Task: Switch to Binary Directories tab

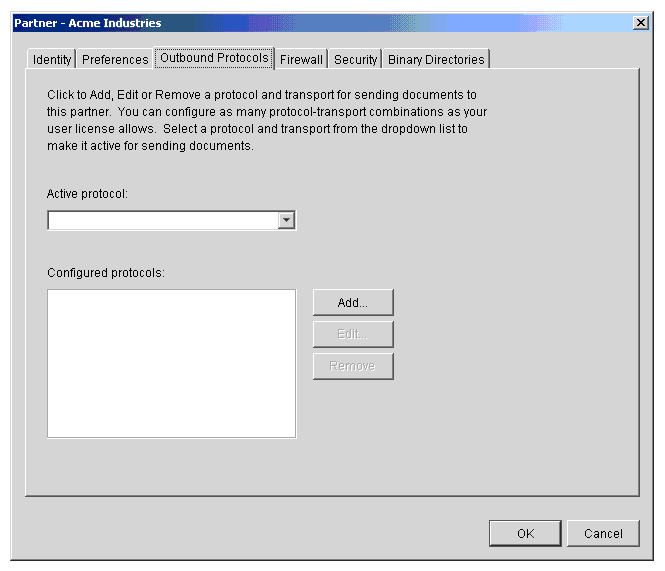Action: tap(436, 59)
